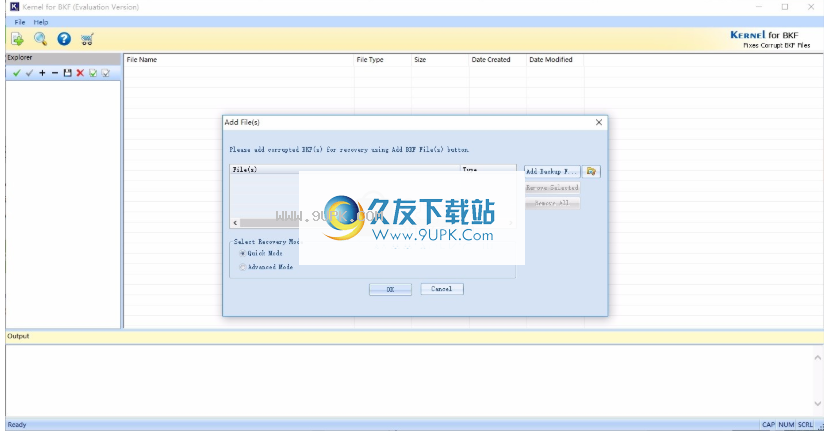The height and width of the screenshot is (437, 824).
Task: Open help via blue question mark icon
Action: [64, 39]
